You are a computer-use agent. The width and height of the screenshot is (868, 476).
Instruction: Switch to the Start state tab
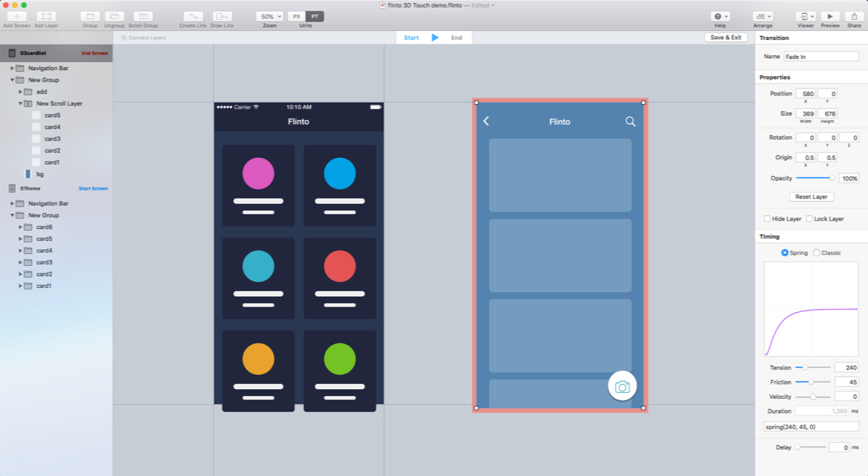coord(411,38)
